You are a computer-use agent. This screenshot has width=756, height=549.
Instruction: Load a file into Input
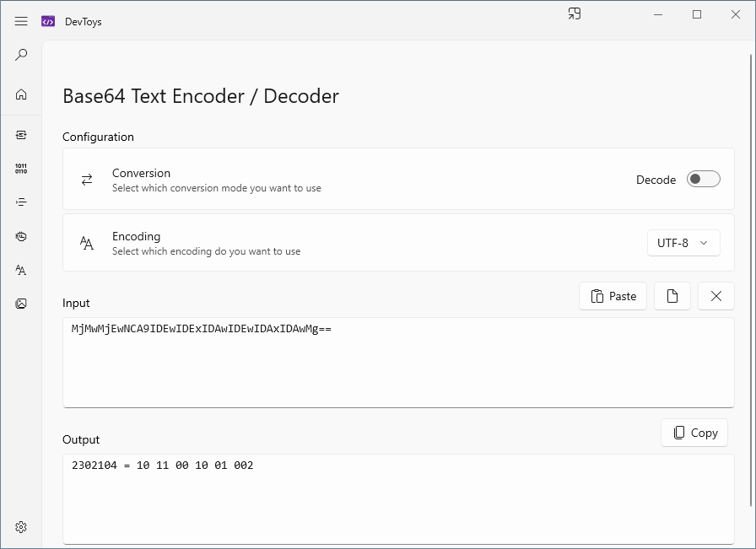pos(672,296)
